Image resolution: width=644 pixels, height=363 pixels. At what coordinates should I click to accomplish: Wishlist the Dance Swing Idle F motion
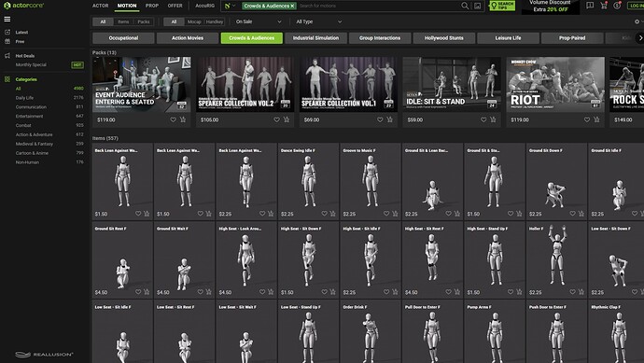click(x=325, y=214)
